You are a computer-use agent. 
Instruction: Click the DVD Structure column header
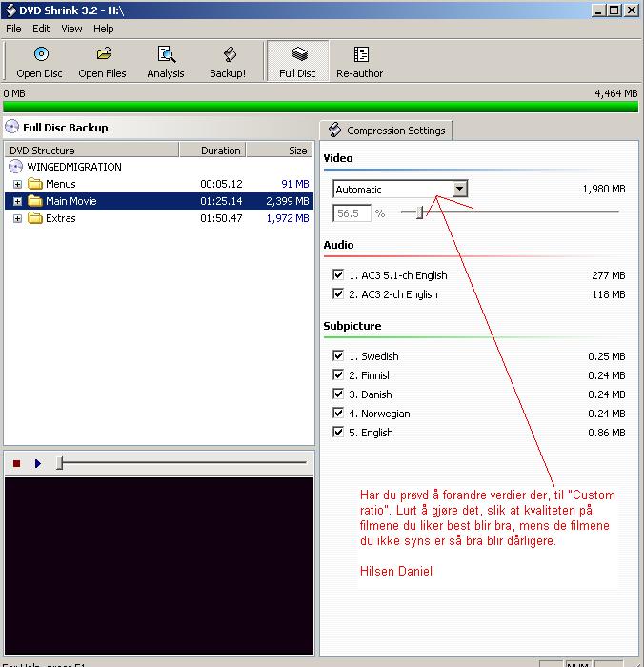(91, 151)
